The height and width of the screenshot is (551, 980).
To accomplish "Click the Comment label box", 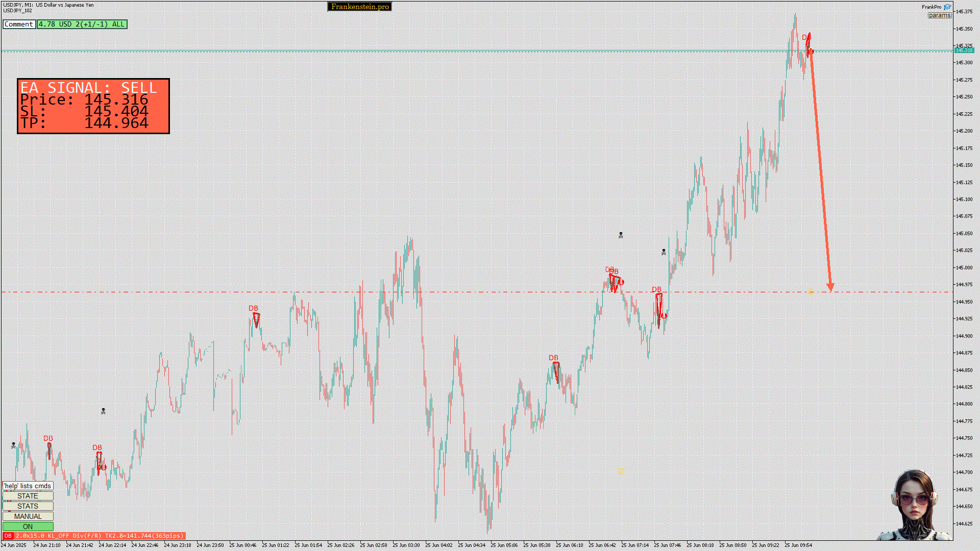I will coord(19,24).
